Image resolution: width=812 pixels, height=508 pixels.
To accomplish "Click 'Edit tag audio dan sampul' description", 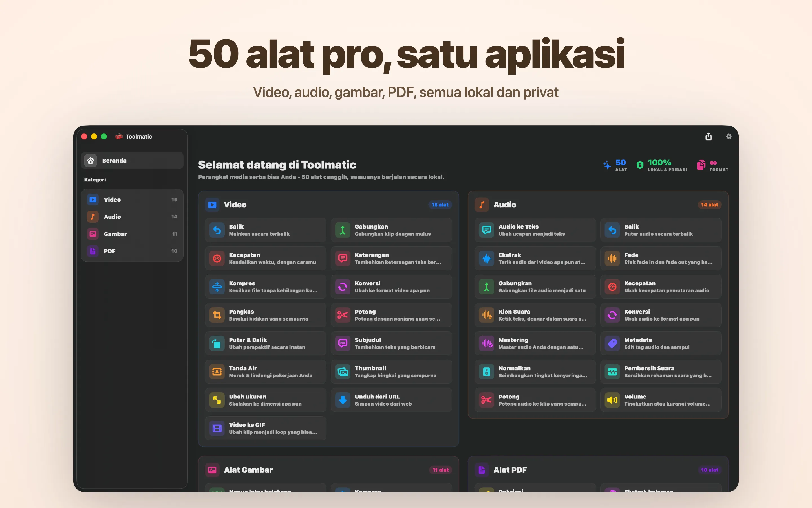I will (657, 347).
